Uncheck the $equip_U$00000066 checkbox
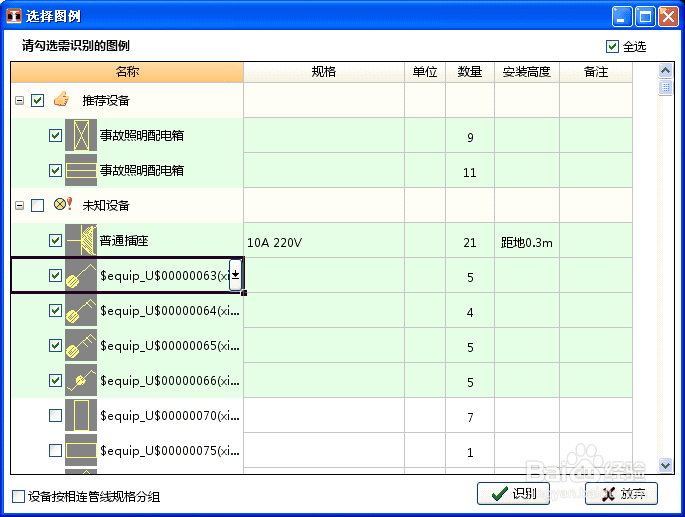This screenshot has height=517, width=685. pos(55,380)
